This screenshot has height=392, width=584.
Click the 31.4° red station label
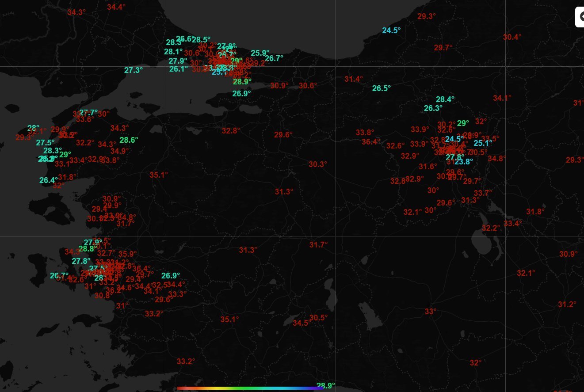pyautogui.click(x=354, y=79)
